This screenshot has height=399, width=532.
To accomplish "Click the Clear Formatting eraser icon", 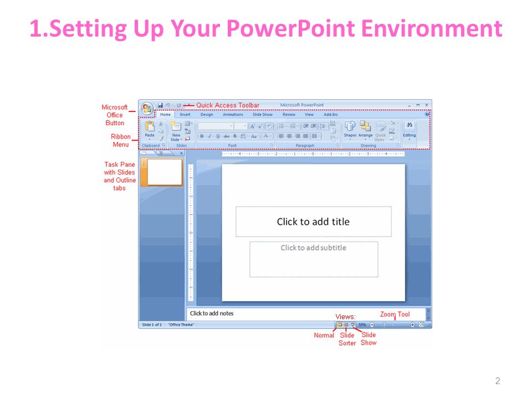I will 269,126.
